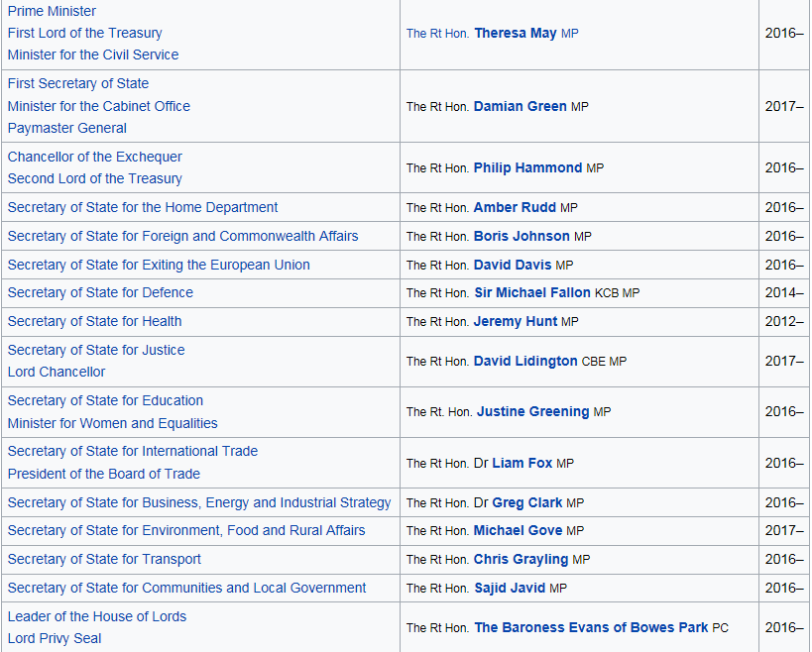
Task: Select the First Secretary of State link
Action: (77, 83)
